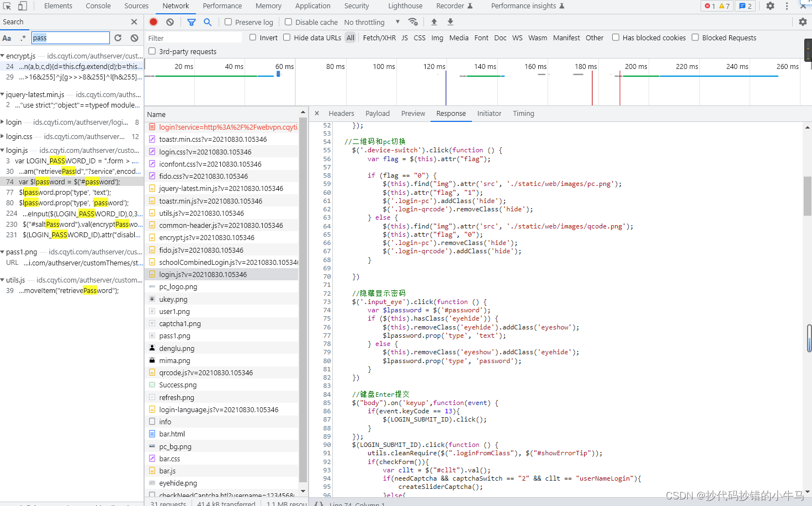The width and height of the screenshot is (812, 506).
Task: Click the network search magnifier icon
Action: click(x=208, y=22)
